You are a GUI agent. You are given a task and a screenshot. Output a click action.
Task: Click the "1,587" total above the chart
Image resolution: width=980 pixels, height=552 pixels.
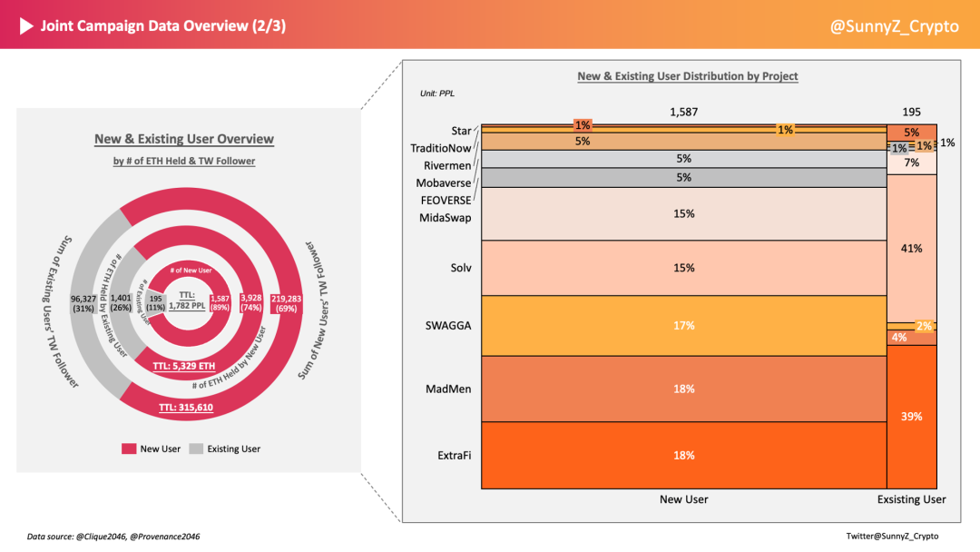pyautogui.click(x=684, y=112)
